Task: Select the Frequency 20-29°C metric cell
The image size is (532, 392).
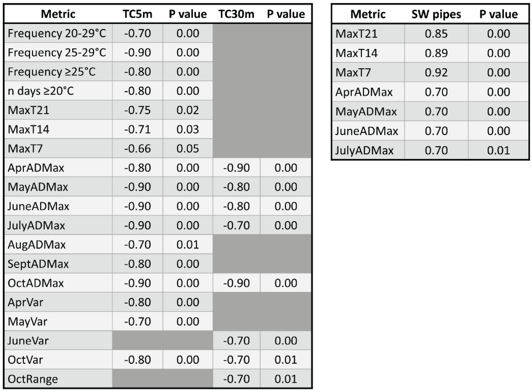Action: point(57,33)
